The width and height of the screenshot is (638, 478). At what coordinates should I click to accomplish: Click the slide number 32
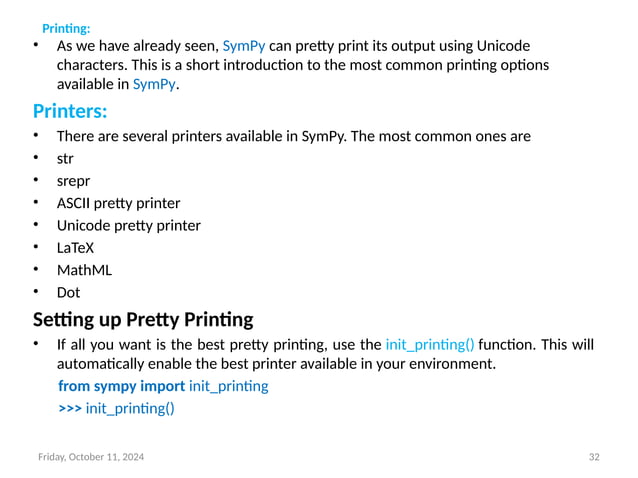(594, 457)
